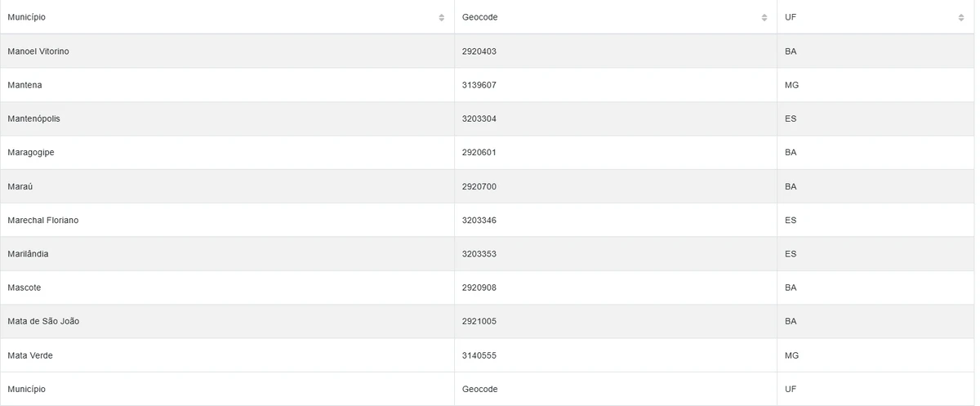Click the Município column sort icon
Viewport: 980px width, 406px height.
tap(441, 17)
